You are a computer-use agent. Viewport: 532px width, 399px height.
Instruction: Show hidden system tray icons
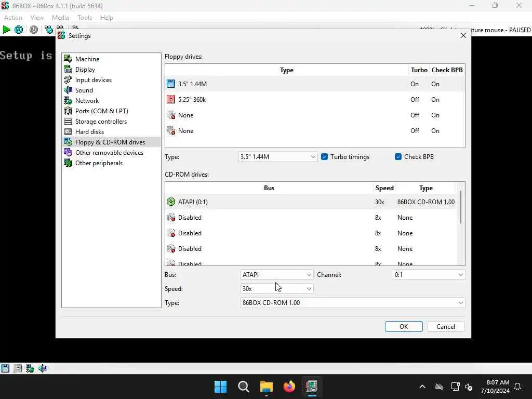pos(422,387)
